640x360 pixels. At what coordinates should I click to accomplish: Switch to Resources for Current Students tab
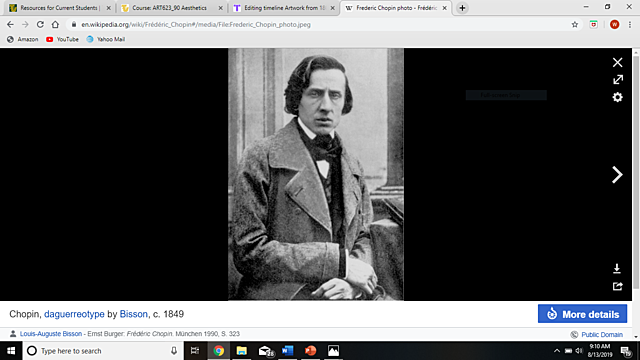pos(60,8)
